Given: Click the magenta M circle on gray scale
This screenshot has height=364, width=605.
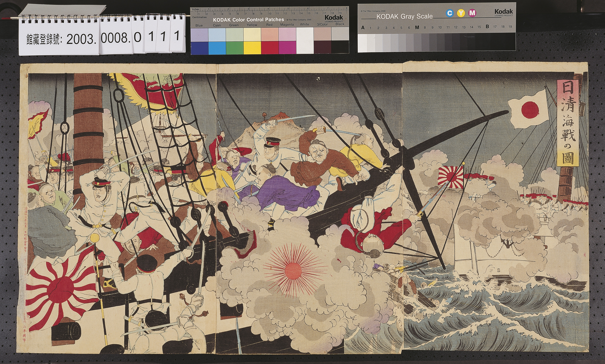Looking at the screenshot, I should click(472, 13).
